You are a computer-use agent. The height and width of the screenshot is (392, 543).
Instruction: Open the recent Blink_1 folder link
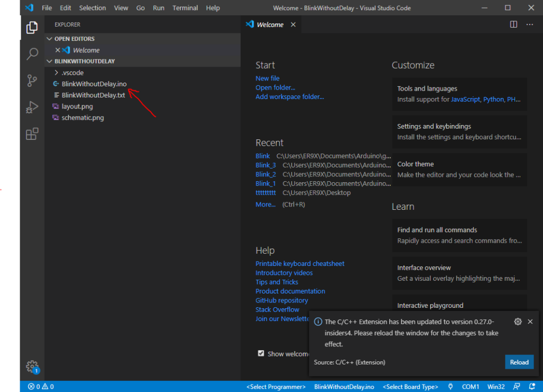click(266, 183)
